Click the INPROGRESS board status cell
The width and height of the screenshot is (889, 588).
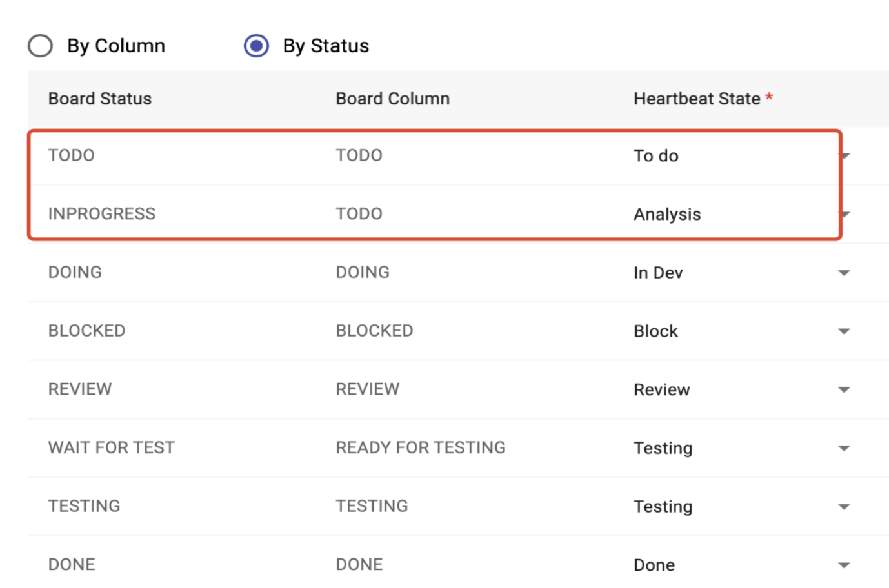point(102,214)
